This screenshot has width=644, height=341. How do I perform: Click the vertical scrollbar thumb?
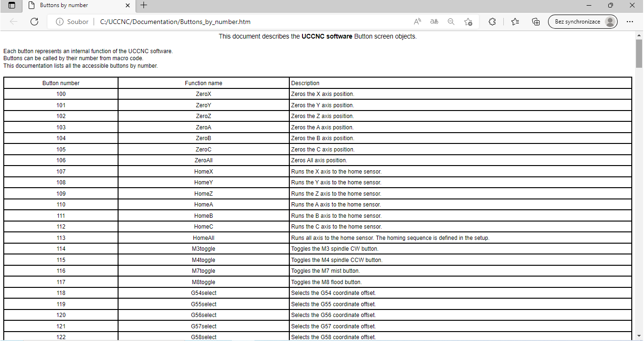[639, 54]
